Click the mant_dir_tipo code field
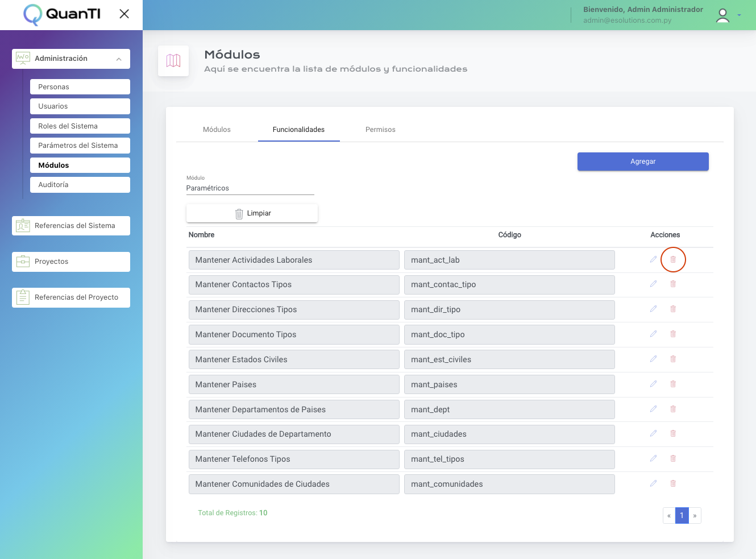This screenshot has height=559, width=756. click(x=509, y=310)
